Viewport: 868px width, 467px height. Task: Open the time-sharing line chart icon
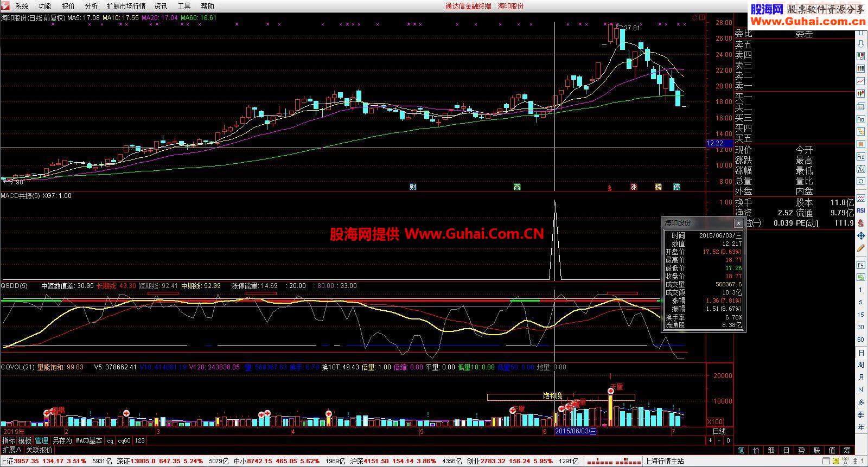pos(861,81)
